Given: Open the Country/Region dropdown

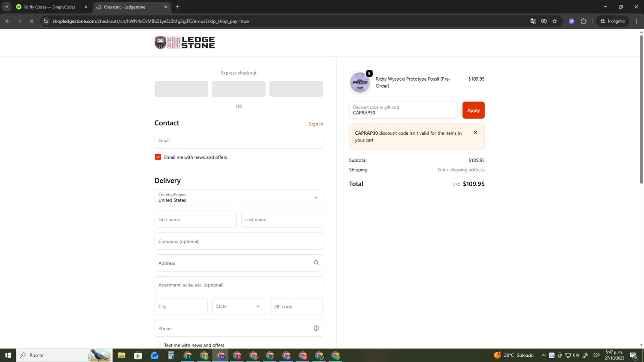Looking at the screenshot, I should click(x=239, y=198).
